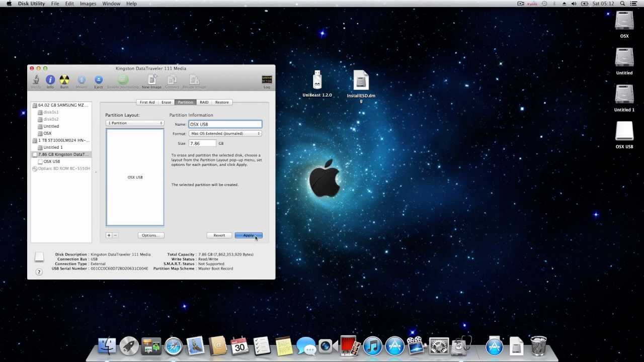
Task: Open the Notes app from the Dock
Action: click(284, 346)
